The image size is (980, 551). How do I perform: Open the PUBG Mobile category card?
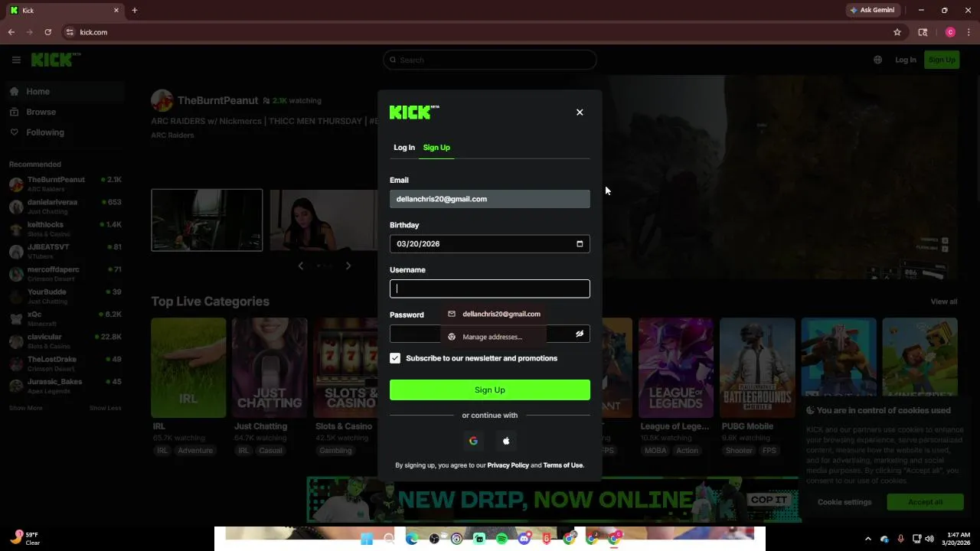[x=757, y=367]
